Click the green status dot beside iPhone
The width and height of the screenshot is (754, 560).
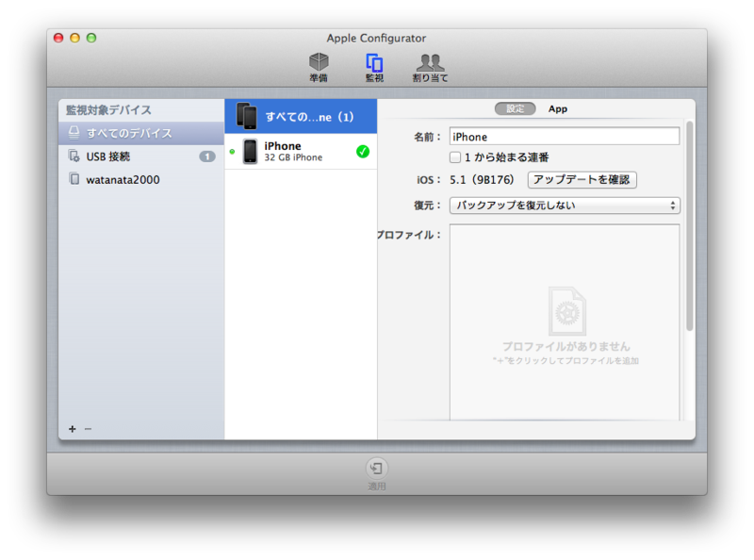click(232, 152)
